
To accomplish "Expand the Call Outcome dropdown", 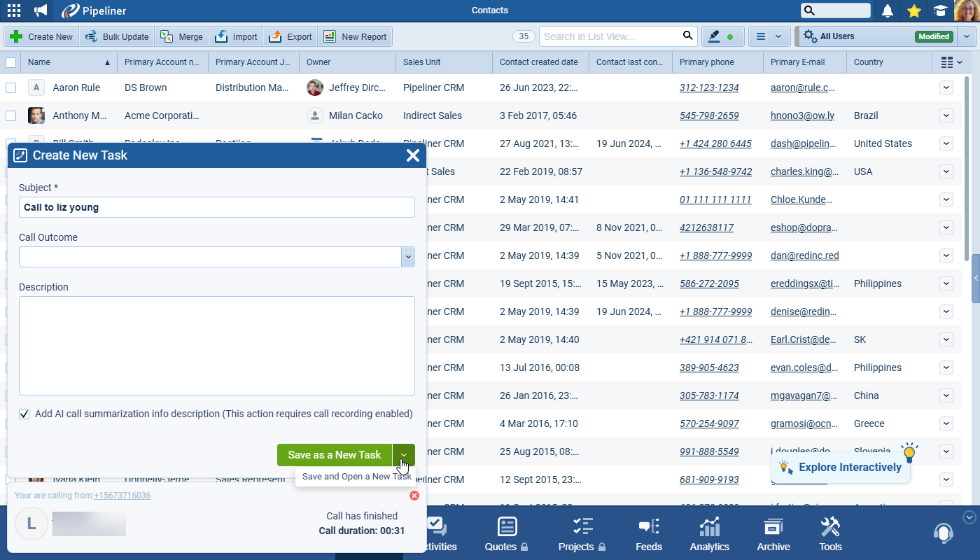I will tap(407, 257).
